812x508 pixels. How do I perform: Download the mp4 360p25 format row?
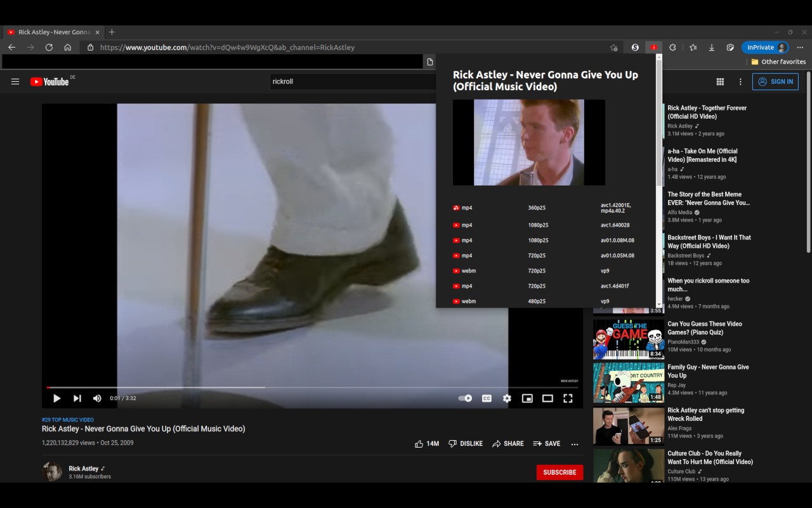pyautogui.click(x=546, y=208)
